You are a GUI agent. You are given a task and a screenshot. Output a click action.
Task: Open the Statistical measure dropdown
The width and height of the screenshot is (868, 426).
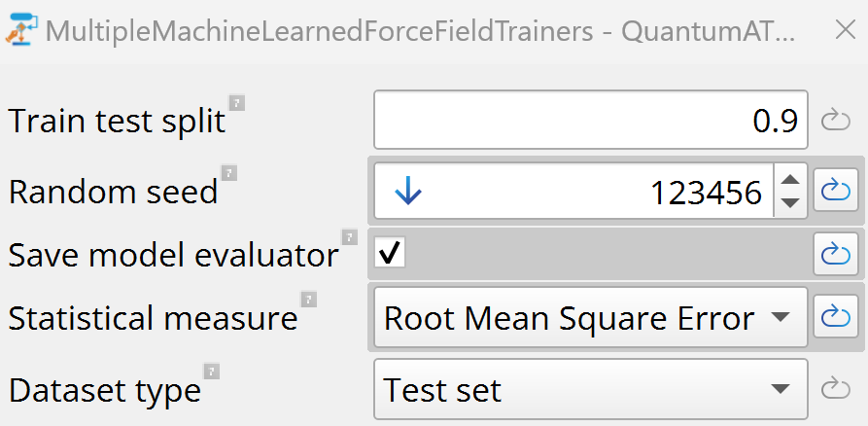[589, 317]
